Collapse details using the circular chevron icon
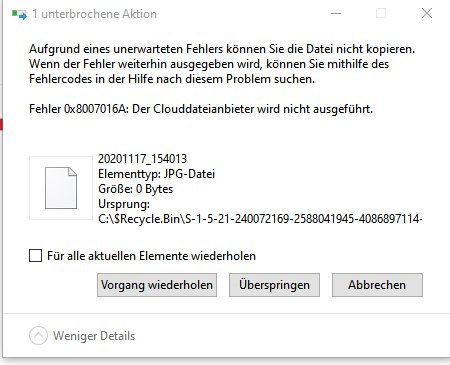 [x=38, y=335]
